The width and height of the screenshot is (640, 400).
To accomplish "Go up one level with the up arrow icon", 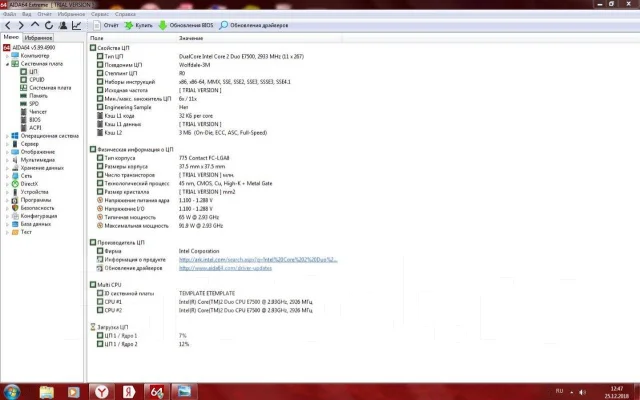I will coord(35,25).
